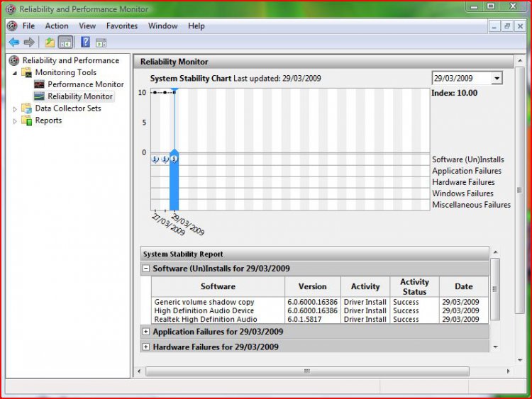Click the horizontal scroll right arrow
Screen dimensions: 532x399
click(508, 371)
